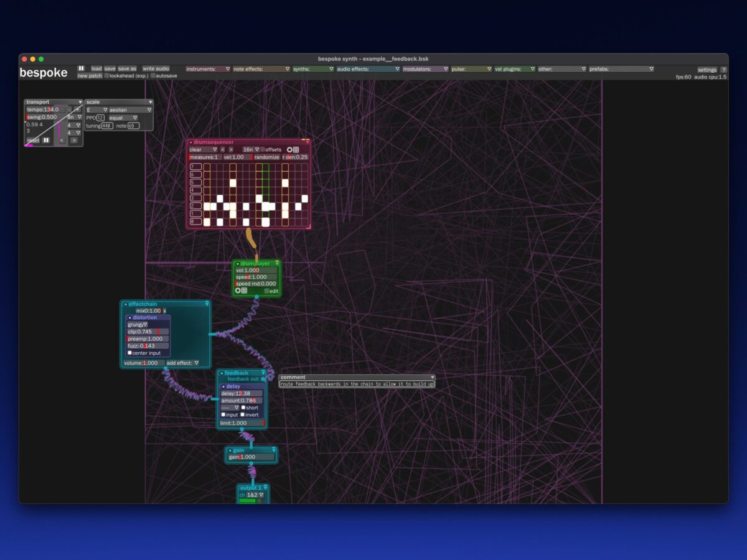The height and width of the screenshot is (560, 747).
Task: Click the comment text field
Action: coord(357,385)
